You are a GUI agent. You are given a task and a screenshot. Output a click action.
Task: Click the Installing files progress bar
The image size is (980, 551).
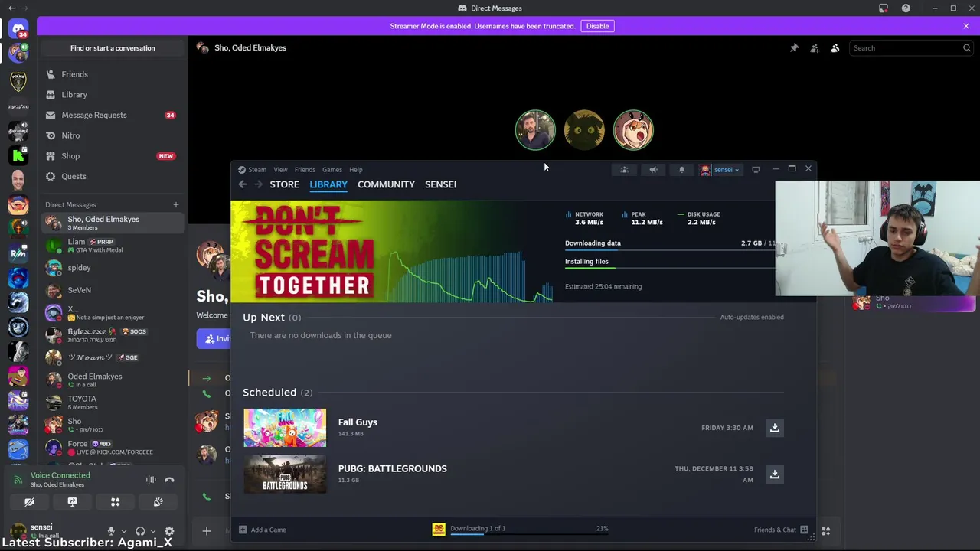point(670,269)
